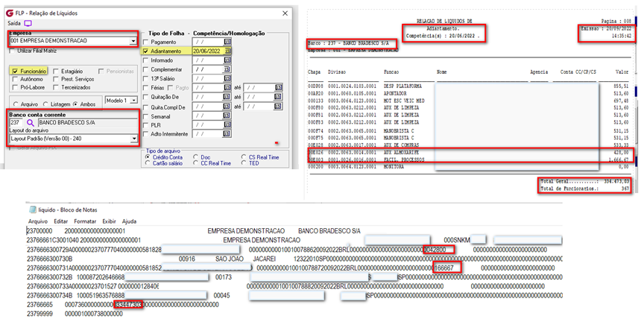Screen dimensions: 644x328
Task: Click the Saída monitor icon
Action: click(x=28, y=23)
